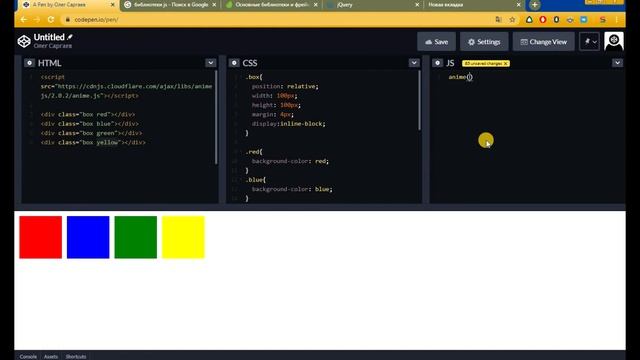The image size is (640, 360).
Task: Go forward in browser history
Action: 37,20
